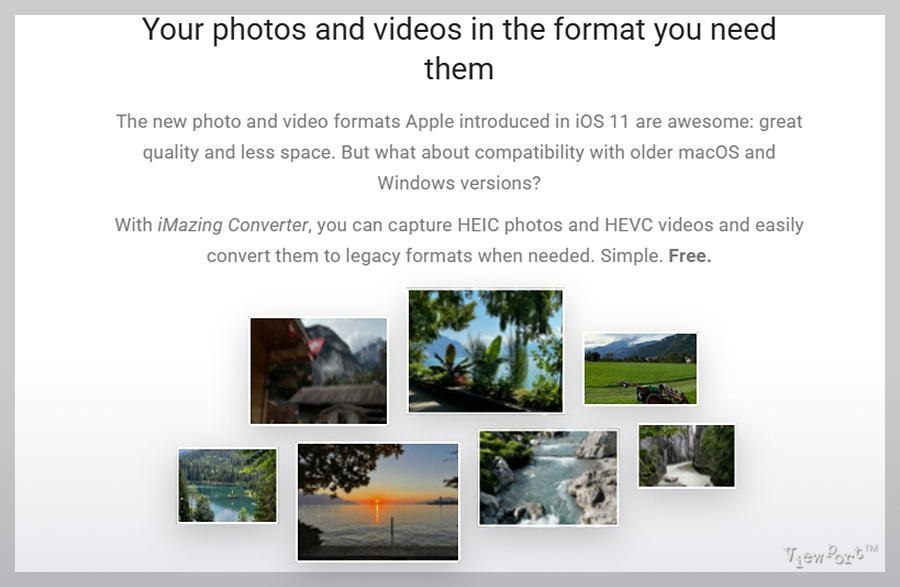The image size is (900, 587).
Task: Click the italic 'iMazing Converter' text
Action: click(233, 225)
